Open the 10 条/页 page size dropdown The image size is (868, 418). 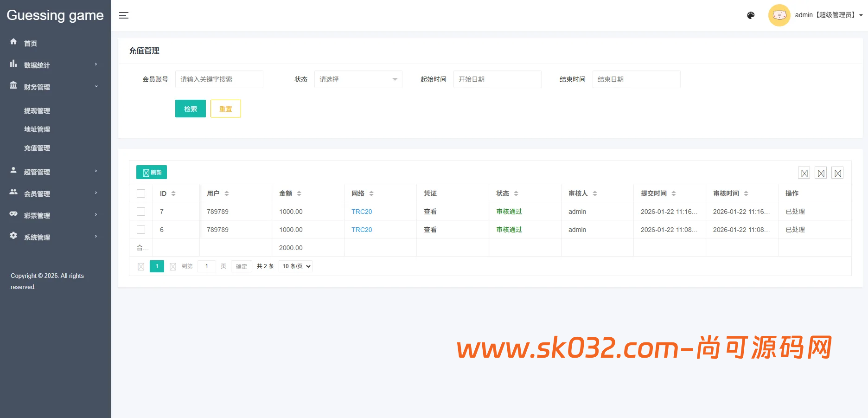296,266
